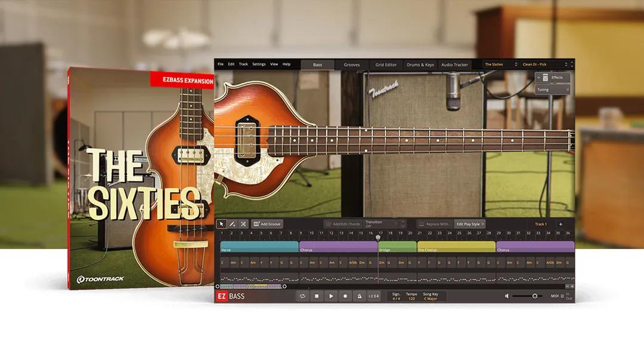Click the 4/4 time signature value
Viewport: 644px width, 363px height.
pos(396,299)
